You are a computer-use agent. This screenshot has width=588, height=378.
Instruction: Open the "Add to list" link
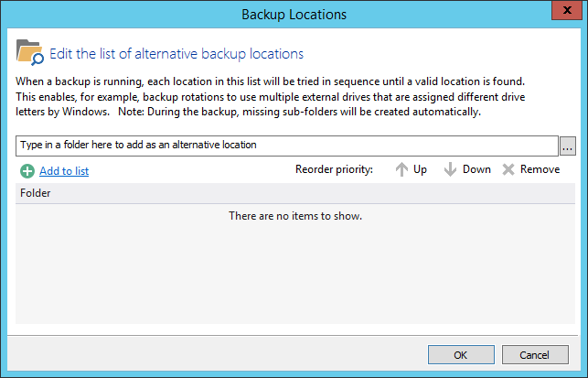click(x=64, y=170)
